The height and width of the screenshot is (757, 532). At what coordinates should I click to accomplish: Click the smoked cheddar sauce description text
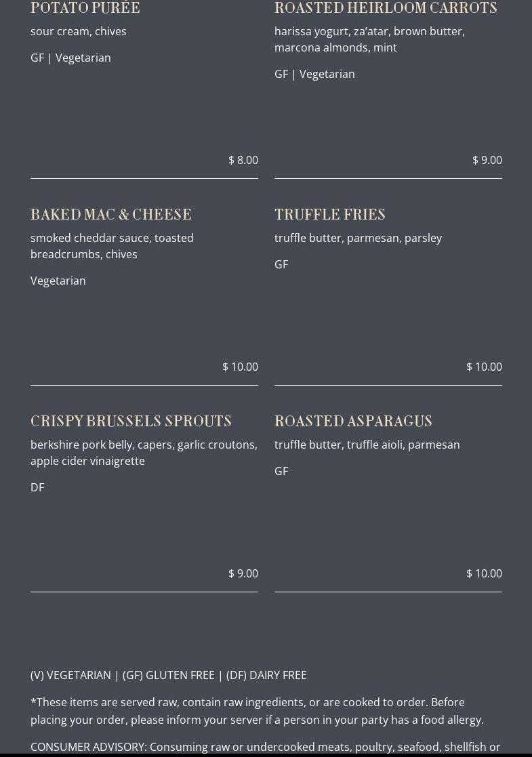112,246
